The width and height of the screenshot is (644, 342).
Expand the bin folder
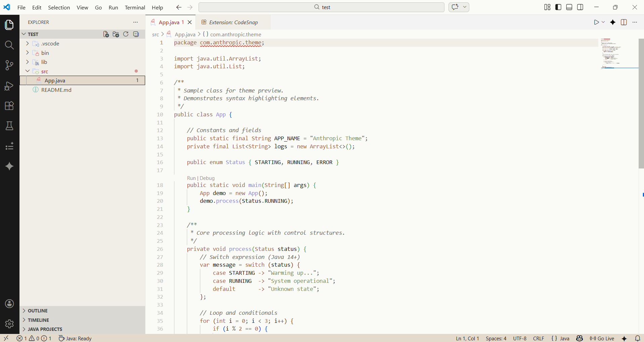pyautogui.click(x=82, y=53)
